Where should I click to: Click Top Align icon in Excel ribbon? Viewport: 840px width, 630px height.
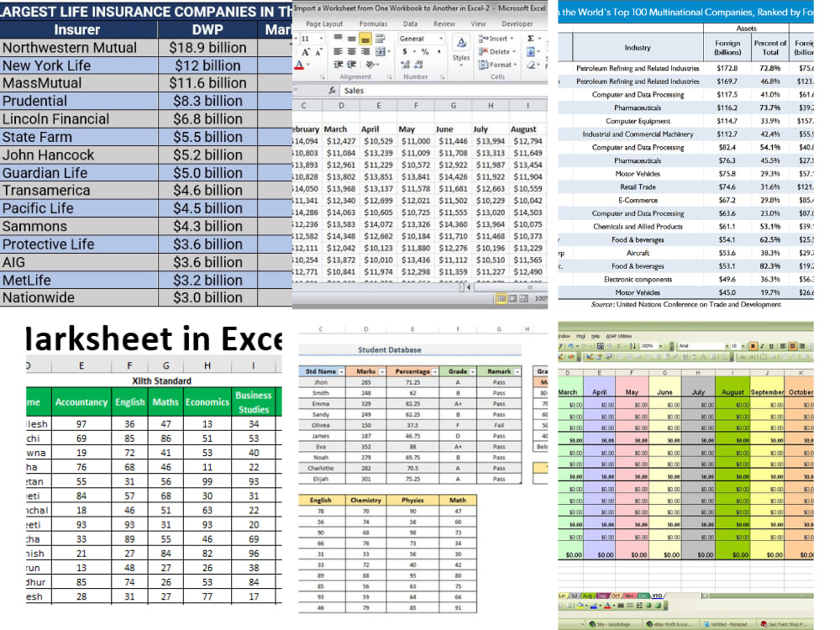coord(338,37)
